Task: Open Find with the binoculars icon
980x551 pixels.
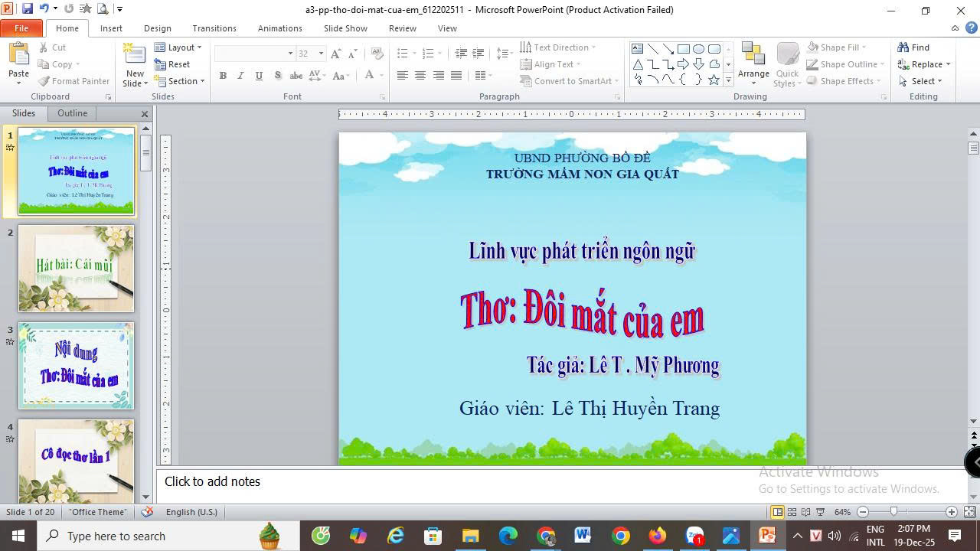Action: [913, 47]
